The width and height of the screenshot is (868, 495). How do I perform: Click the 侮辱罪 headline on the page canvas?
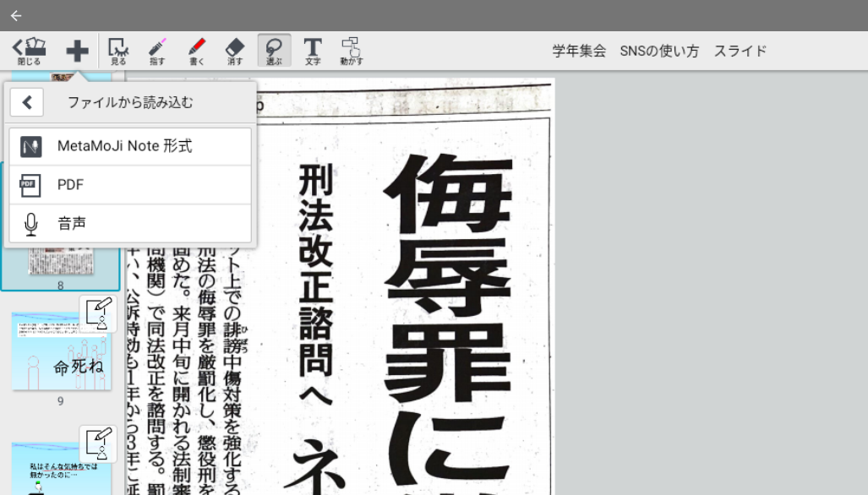pyautogui.click(x=448, y=321)
